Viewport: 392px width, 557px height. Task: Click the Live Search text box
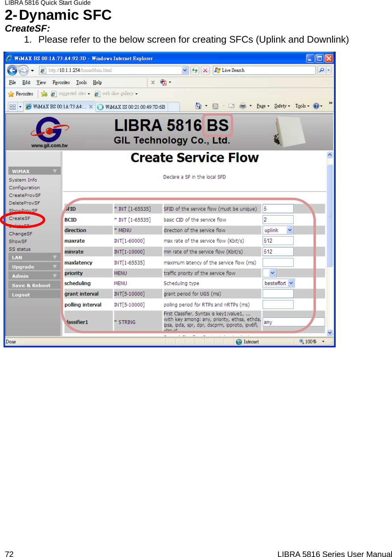click(x=264, y=70)
